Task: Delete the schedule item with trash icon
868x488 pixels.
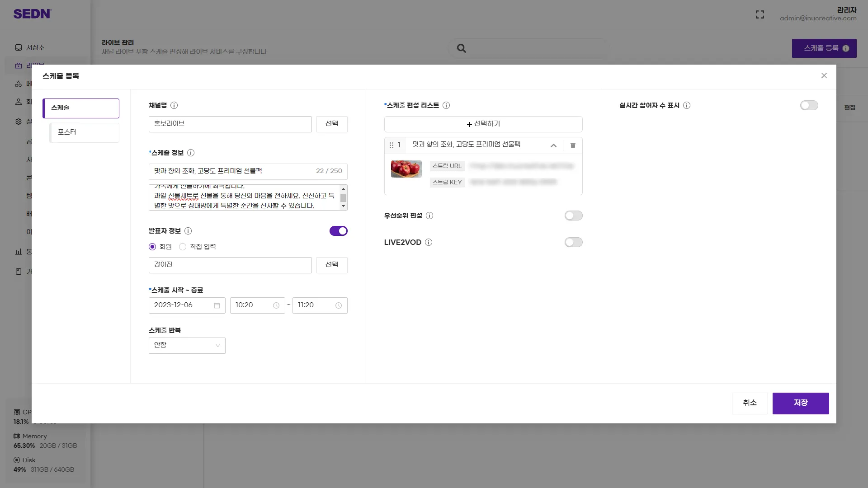Action: click(573, 145)
